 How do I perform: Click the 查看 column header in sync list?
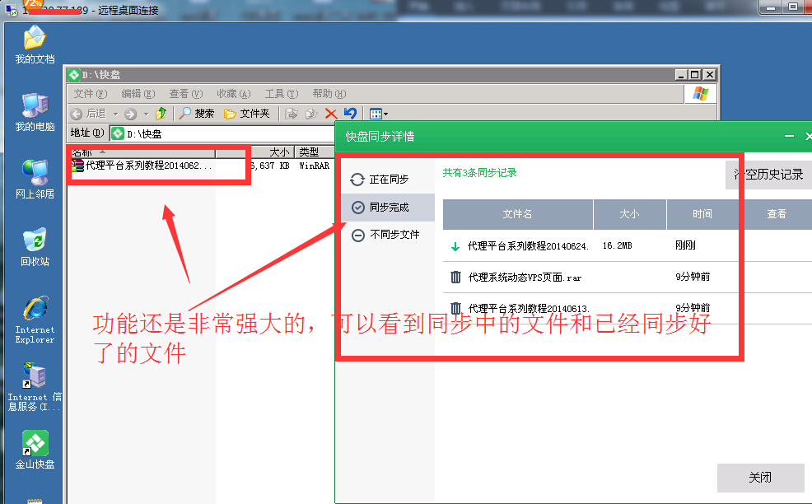pos(777,214)
